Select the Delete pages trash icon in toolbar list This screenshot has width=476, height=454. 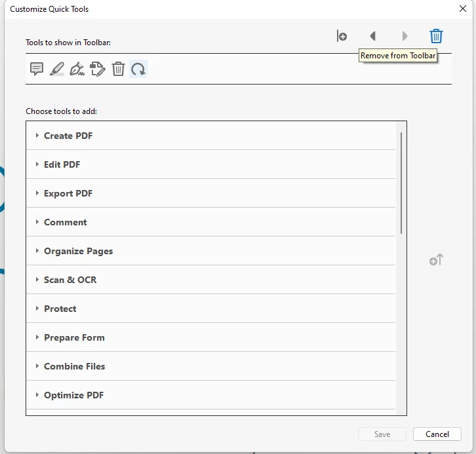pos(118,69)
